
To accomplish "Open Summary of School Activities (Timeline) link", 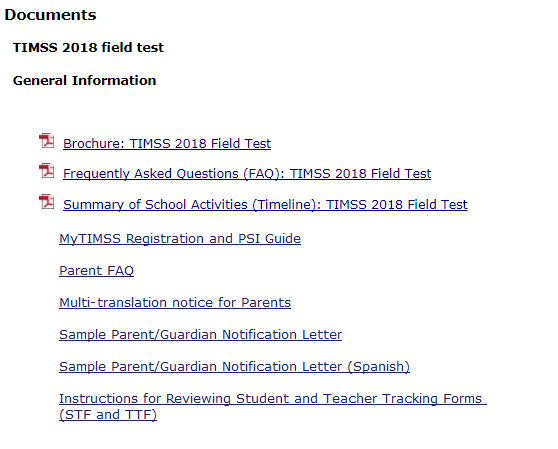I will click(265, 205).
